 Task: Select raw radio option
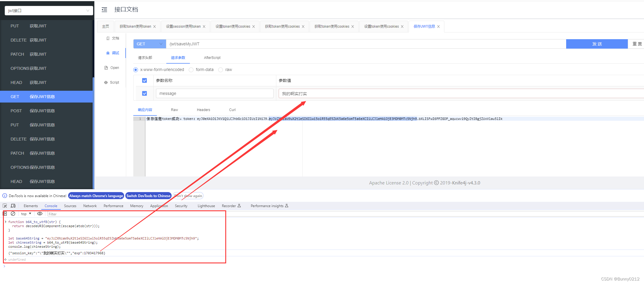(x=221, y=70)
